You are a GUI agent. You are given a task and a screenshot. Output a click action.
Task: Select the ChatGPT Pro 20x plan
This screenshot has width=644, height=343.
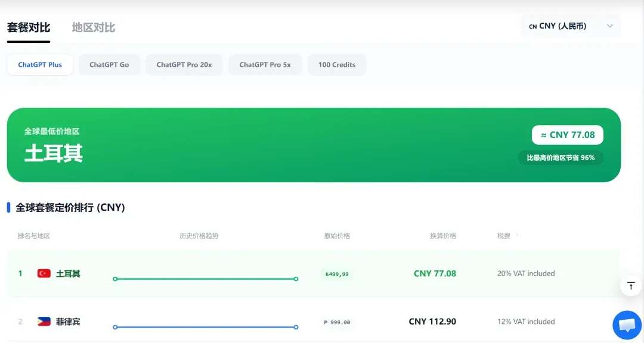(x=184, y=65)
